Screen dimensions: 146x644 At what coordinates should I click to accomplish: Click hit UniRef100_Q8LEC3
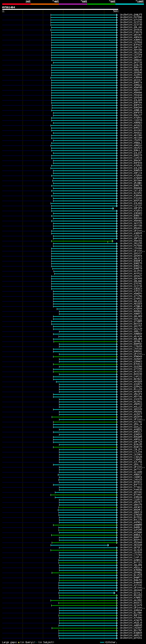[131, 259]
